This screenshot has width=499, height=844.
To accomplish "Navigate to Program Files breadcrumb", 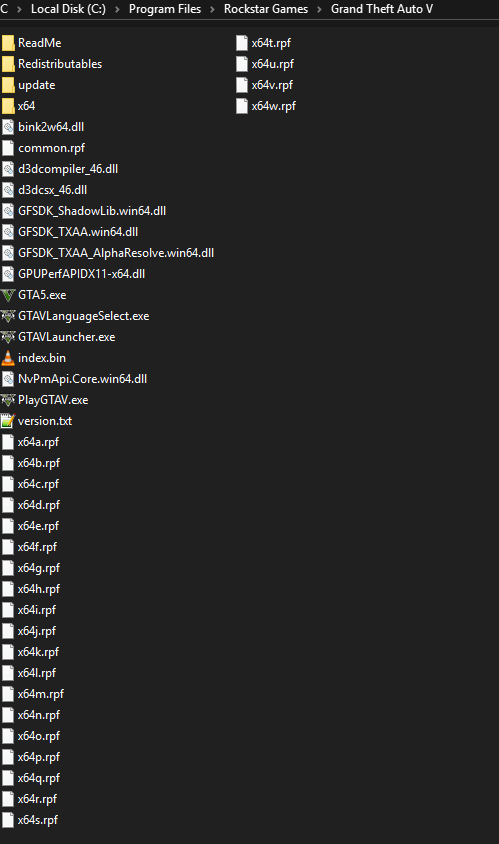I will point(165,9).
